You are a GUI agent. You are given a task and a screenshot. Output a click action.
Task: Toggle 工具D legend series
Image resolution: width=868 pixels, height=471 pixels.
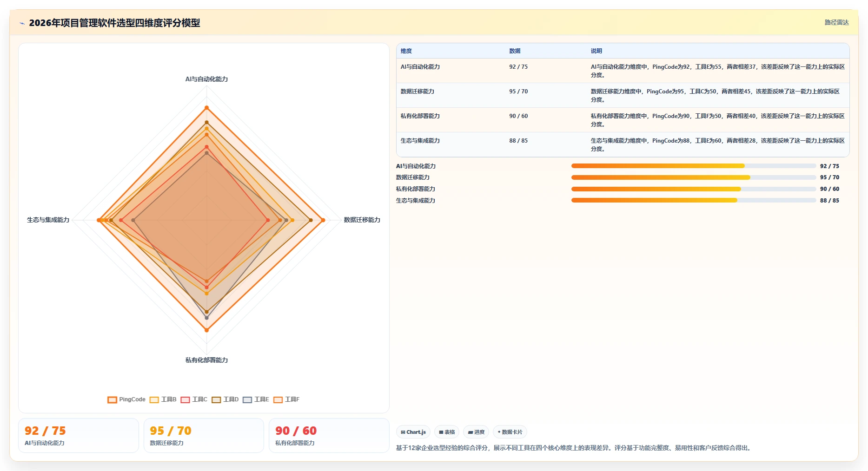[225, 399]
